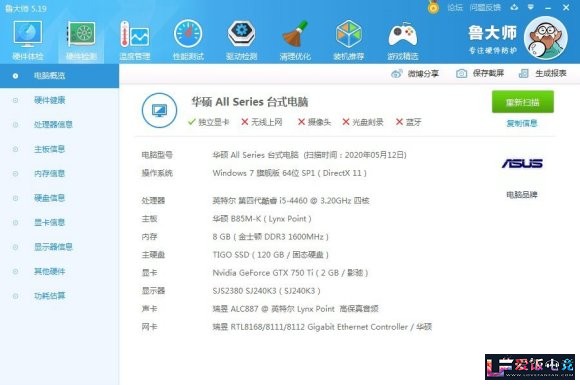Click the RTL8168/8111/8112 Gigabit Ethernet value

click(x=322, y=327)
